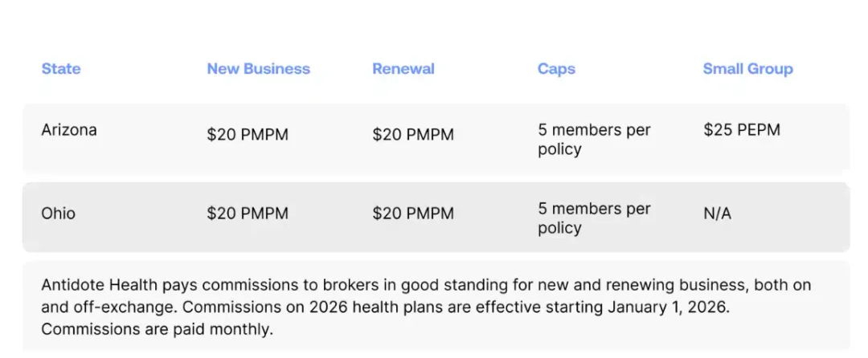Screen dimensions: 868x358
Task: Select the New Business column header
Action: pos(258,69)
